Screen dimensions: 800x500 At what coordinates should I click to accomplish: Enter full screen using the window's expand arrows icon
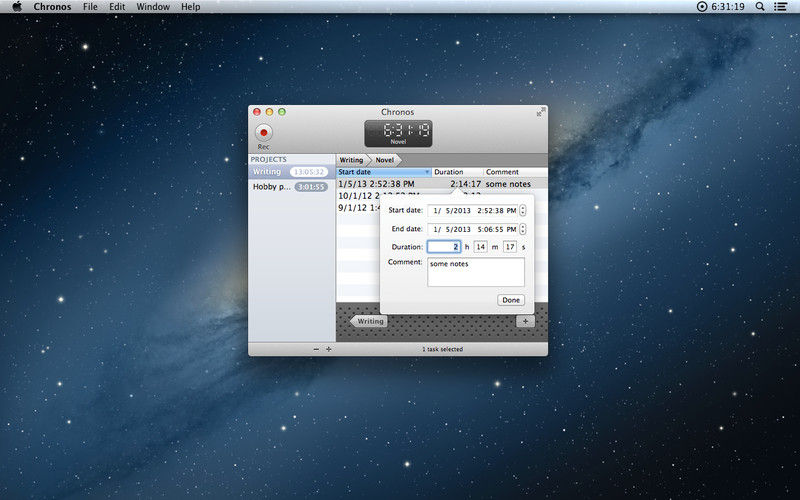pos(541,112)
